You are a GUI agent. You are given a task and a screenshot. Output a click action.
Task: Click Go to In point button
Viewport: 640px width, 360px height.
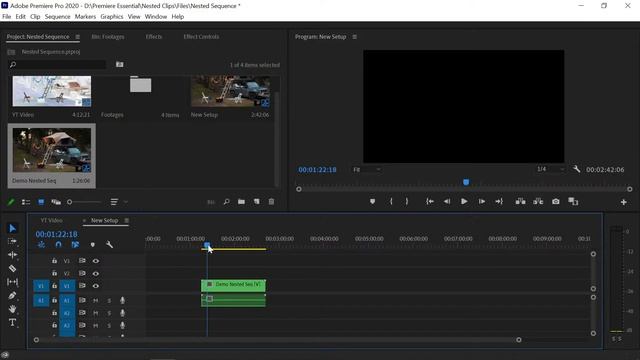pos(430,202)
